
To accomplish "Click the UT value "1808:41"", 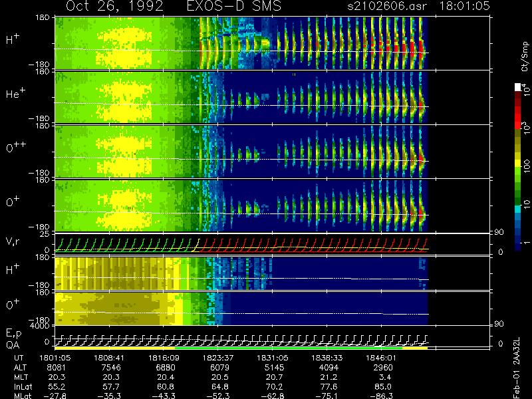I will (109, 358).
